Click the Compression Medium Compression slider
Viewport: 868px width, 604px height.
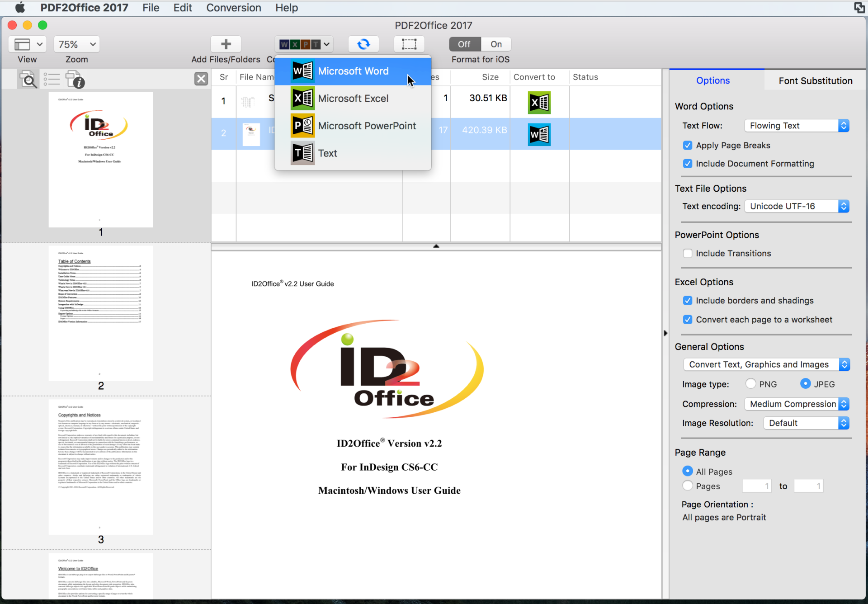tap(794, 403)
